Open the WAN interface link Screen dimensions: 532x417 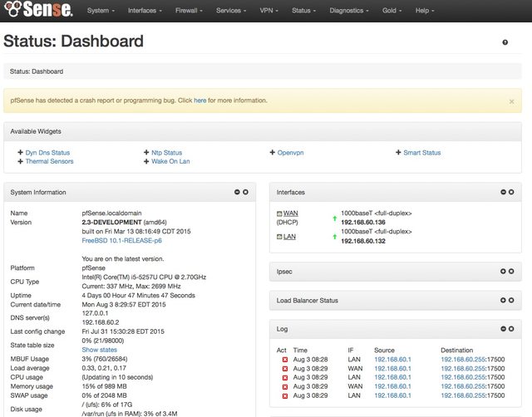pyautogui.click(x=292, y=213)
